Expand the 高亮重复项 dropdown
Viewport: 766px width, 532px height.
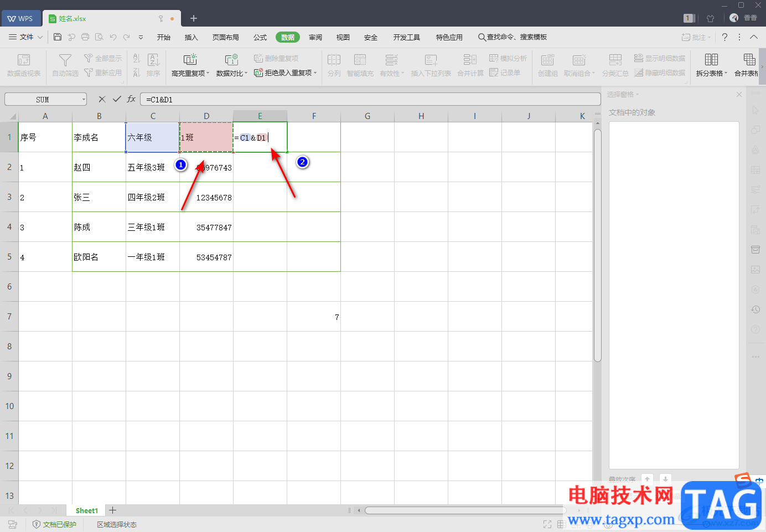tap(208, 73)
